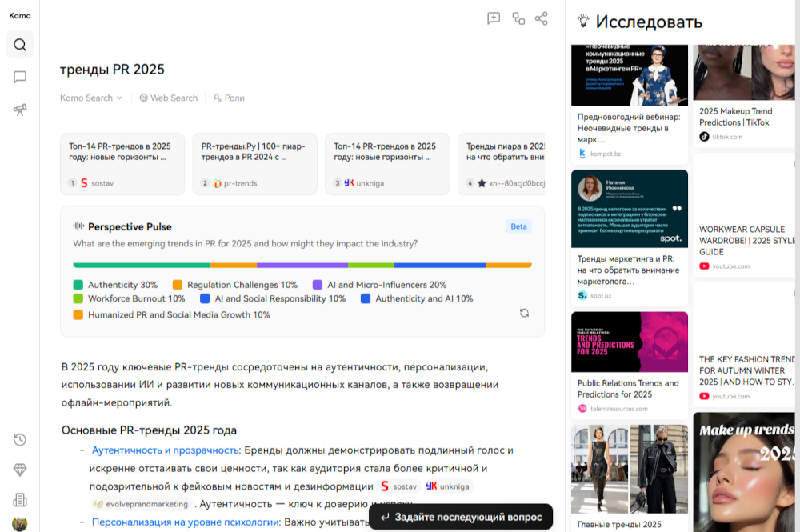Open THE KEY FASHION TREND youtube card
The image size is (800, 532).
pos(744,345)
